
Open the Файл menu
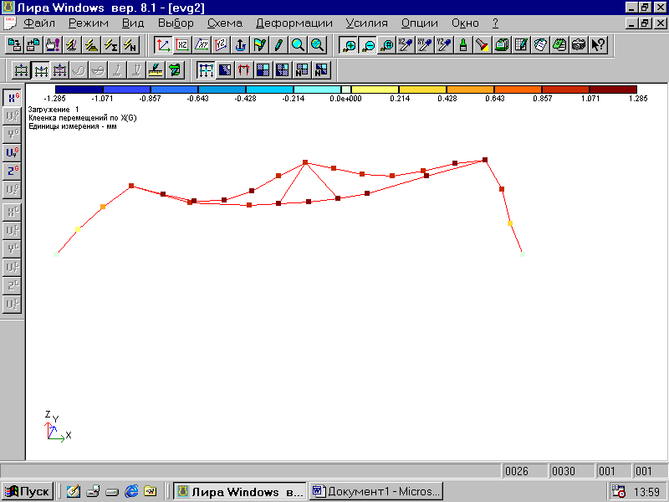tap(39, 23)
